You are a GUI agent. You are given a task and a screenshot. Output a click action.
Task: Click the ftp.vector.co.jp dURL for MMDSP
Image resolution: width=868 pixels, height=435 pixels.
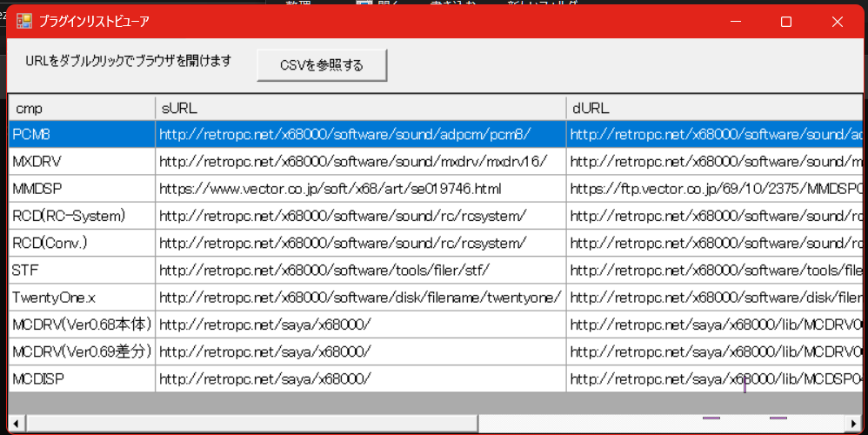click(714, 188)
